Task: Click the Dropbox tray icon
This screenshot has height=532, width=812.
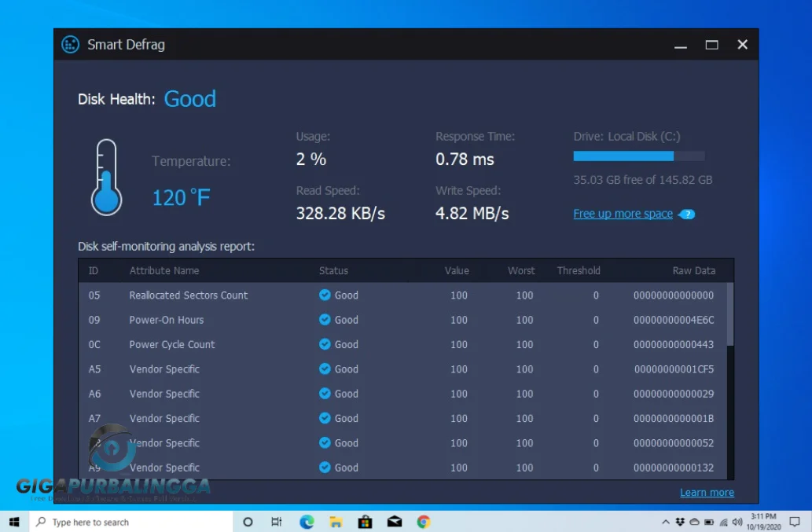Action: pos(680,522)
